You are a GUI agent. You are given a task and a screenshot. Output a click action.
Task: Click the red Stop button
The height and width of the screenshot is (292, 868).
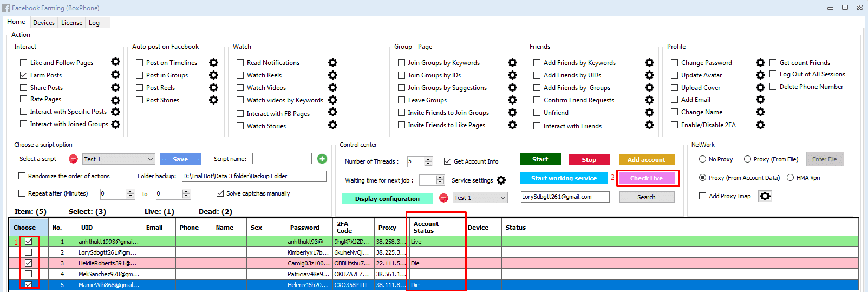(x=589, y=160)
